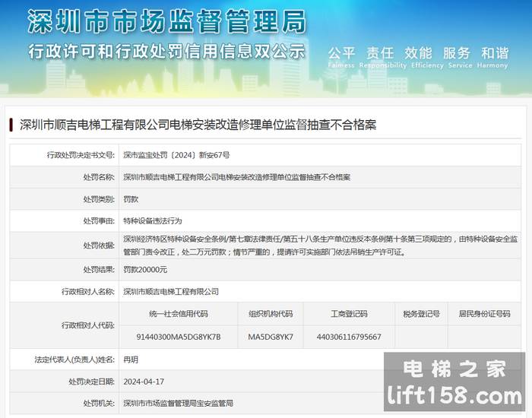Viewport: 532px width, 418px height.
Task: Click the 深圳市市场监督管理局 banner title
Action: [167, 22]
